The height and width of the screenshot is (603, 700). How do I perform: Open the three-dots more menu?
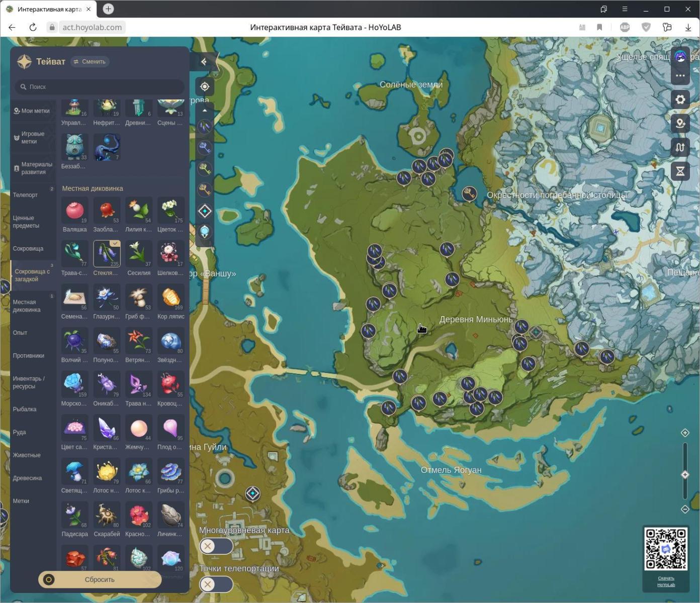pyautogui.click(x=680, y=76)
